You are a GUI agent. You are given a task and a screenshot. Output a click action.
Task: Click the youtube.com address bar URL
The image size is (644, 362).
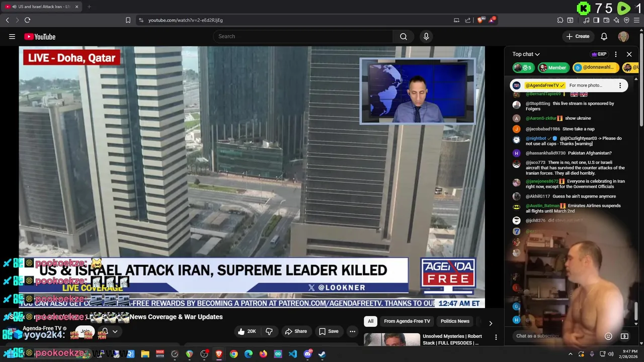point(186,20)
